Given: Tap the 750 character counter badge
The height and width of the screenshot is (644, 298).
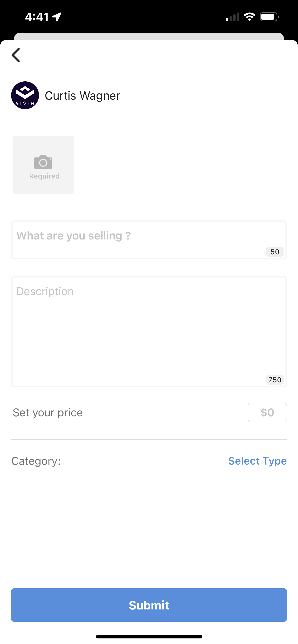Looking at the screenshot, I should (275, 380).
